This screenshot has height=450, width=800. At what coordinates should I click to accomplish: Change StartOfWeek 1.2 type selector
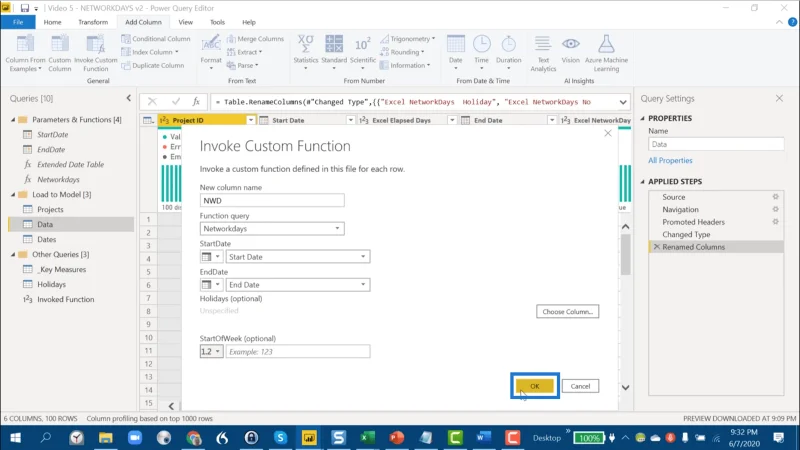(211, 352)
